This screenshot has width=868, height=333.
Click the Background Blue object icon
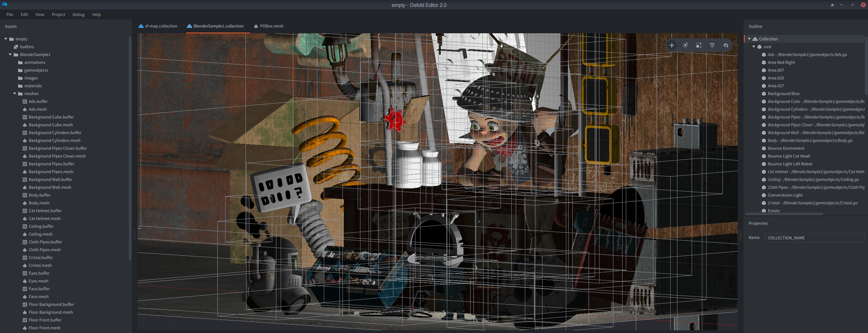click(764, 94)
